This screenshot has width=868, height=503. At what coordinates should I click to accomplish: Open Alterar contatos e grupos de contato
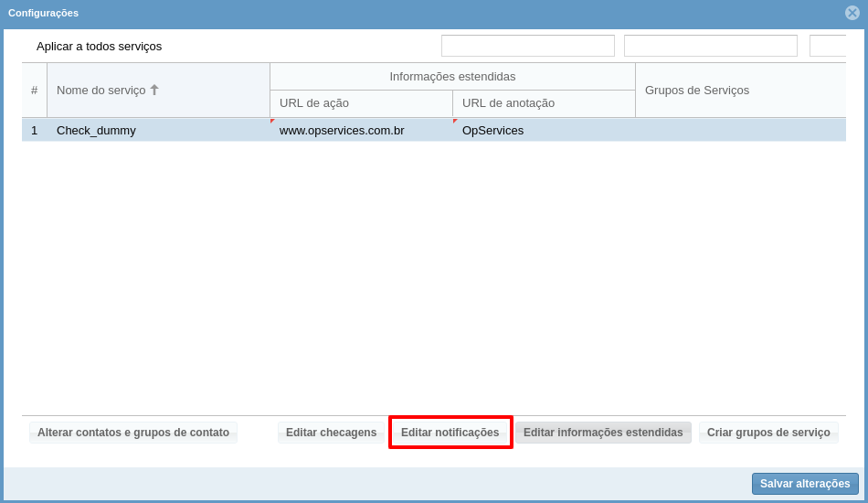(x=133, y=433)
